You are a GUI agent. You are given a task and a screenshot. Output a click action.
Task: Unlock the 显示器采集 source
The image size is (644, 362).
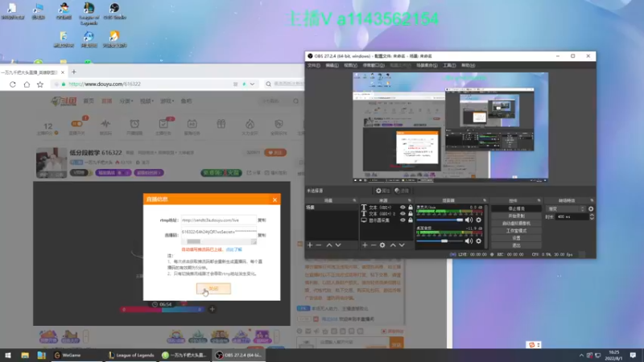coord(411,220)
